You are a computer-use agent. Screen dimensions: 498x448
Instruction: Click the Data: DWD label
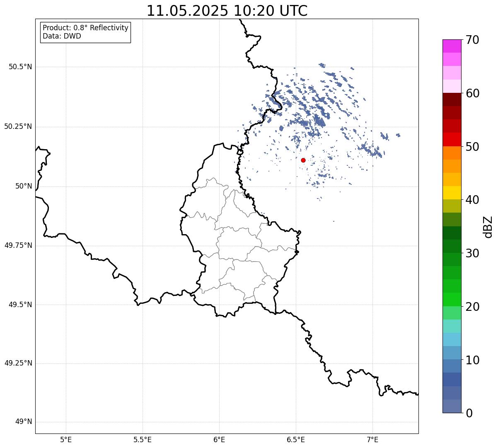[x=62, y=36]
